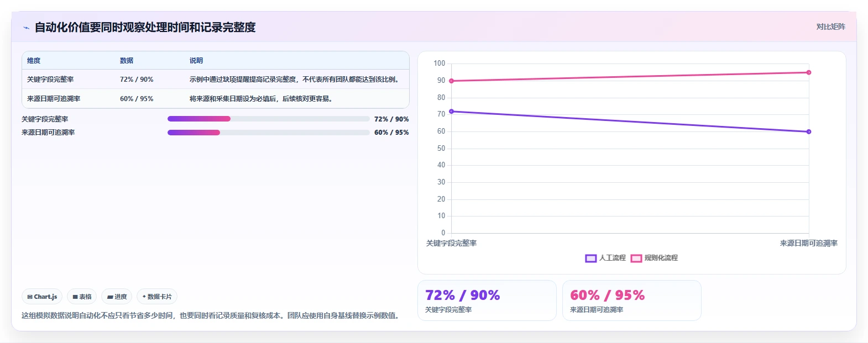Click the 来源日期可追溯率 label beside second bar
The height and width of the screenshot is (343, 868).
coord(48,133)
